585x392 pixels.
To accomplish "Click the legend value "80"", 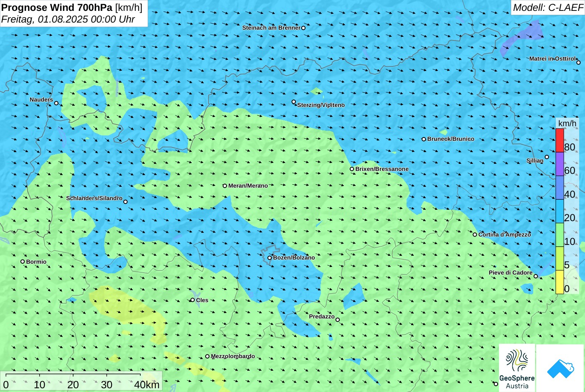I will pos(570,147).
